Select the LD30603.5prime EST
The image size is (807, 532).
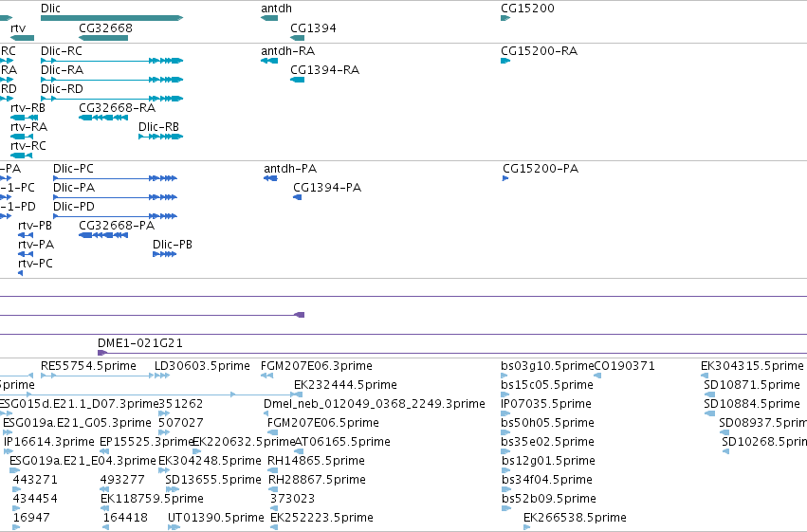(x=162, y=376)
